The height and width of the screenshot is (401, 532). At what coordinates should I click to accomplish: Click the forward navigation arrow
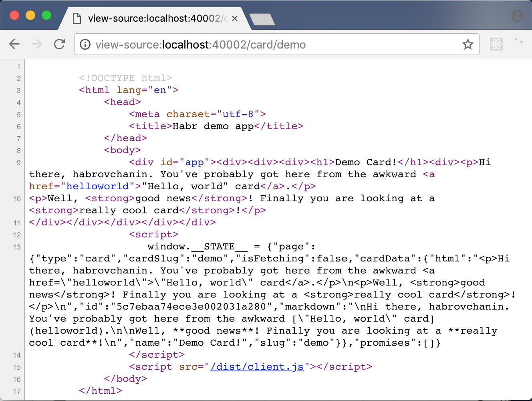[x=37, y=44]
